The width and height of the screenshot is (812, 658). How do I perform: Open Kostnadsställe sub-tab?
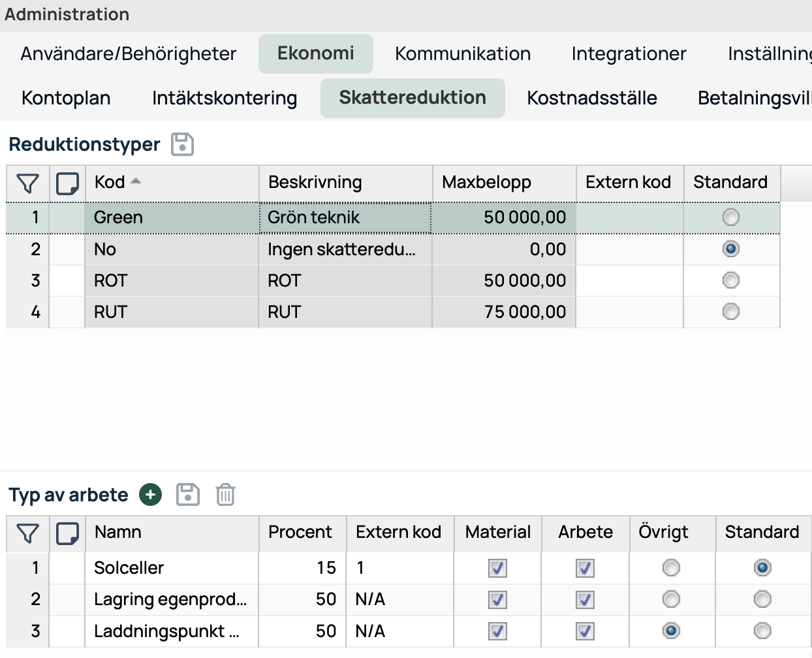click(x=592, y=98)
